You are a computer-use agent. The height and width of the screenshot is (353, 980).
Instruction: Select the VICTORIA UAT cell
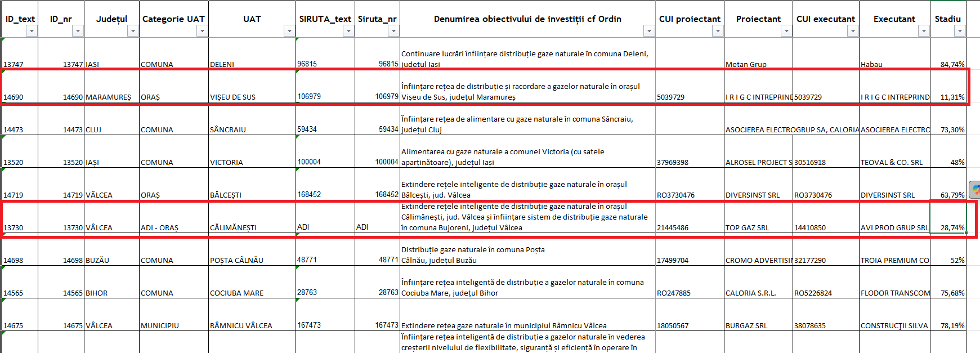coord(252,151)
